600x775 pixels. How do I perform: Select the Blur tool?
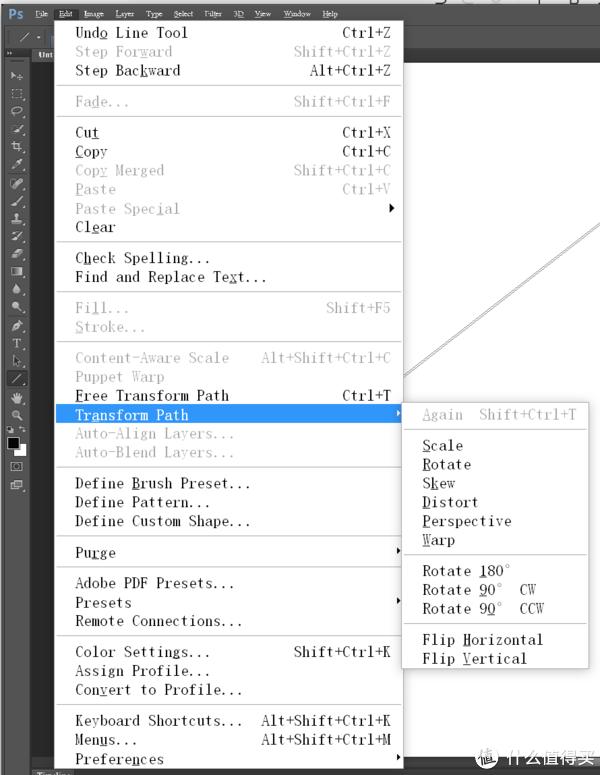point(17,289)
